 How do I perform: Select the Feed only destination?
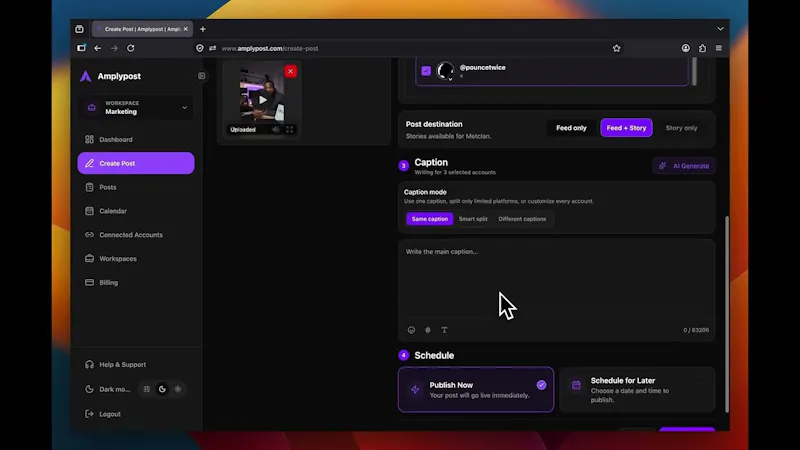coord(571,128)
